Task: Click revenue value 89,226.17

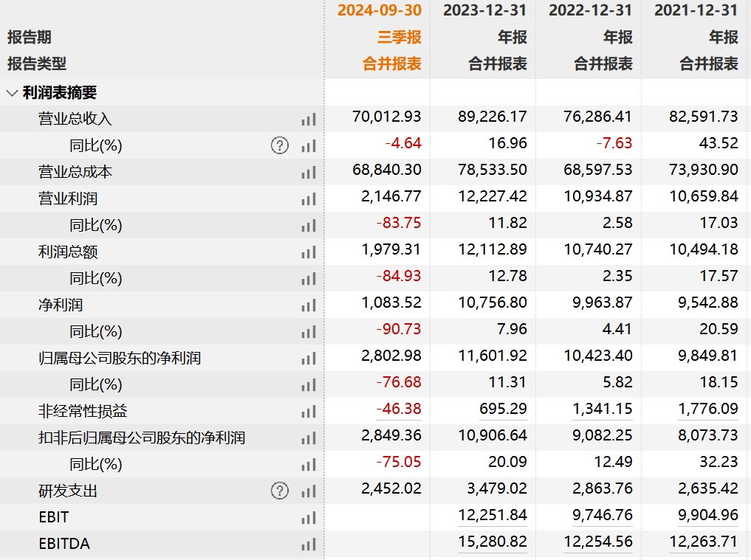Action: [x=493, y=117]
